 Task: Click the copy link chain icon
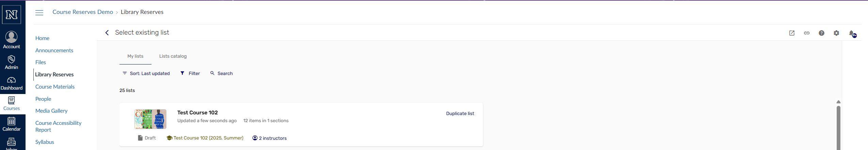click(x=807, y=33)
